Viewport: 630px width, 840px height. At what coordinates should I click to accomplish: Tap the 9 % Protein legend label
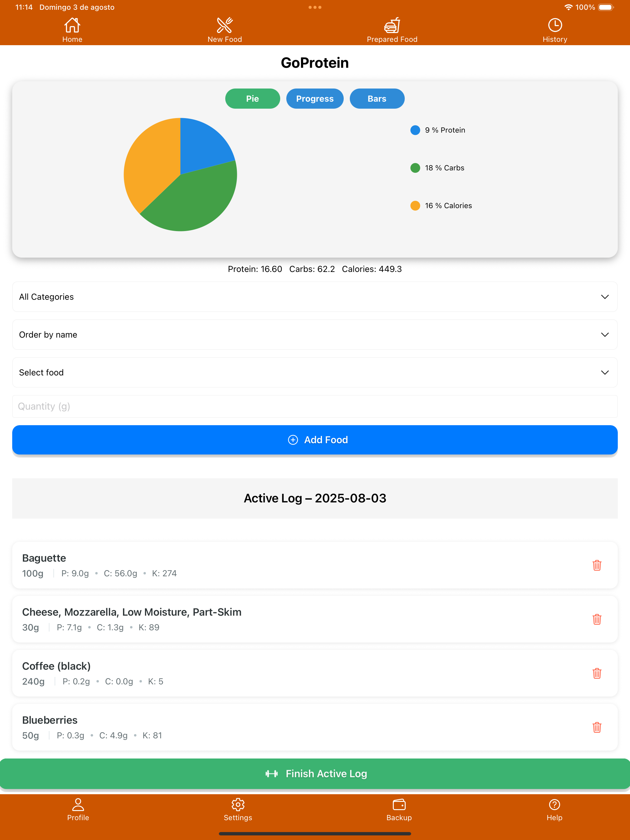coord(445,130)
